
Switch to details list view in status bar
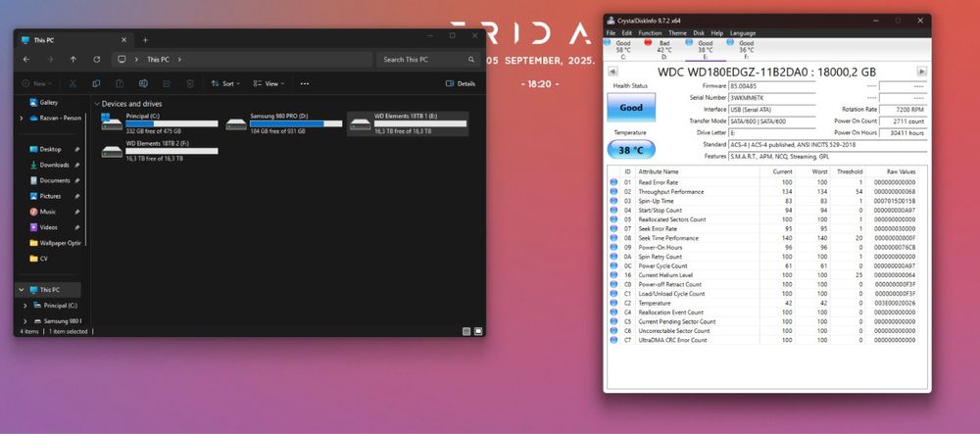click(466, 331)
